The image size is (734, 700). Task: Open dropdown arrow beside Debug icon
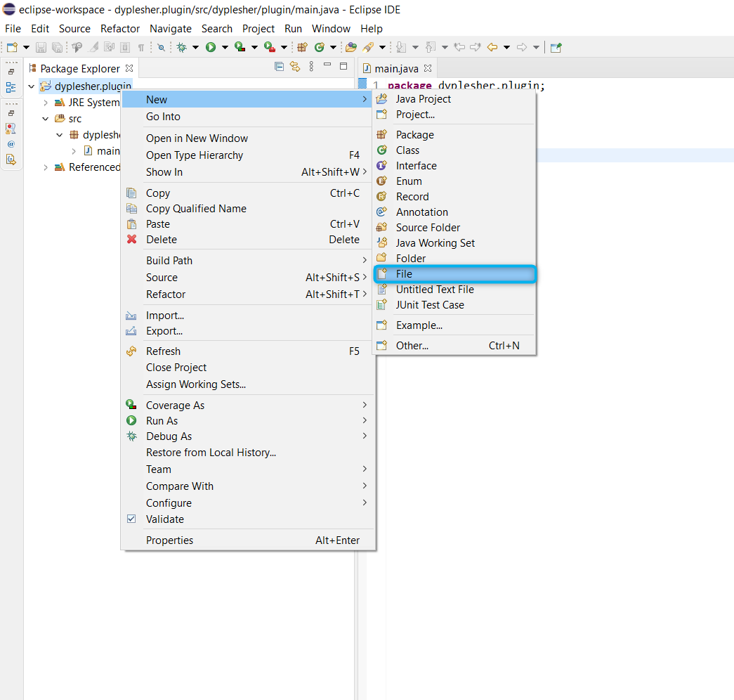point(196,47)
